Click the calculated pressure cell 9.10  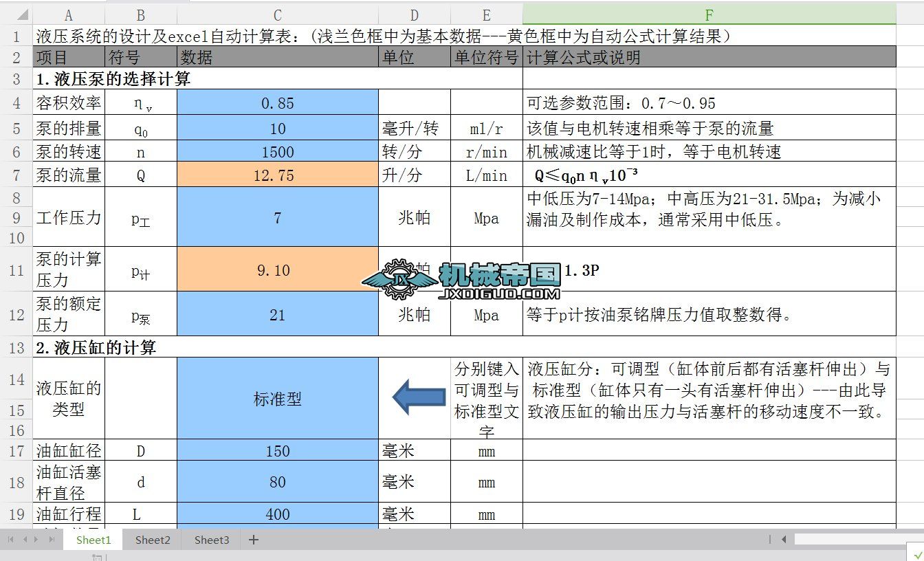[x=278, y=269]
